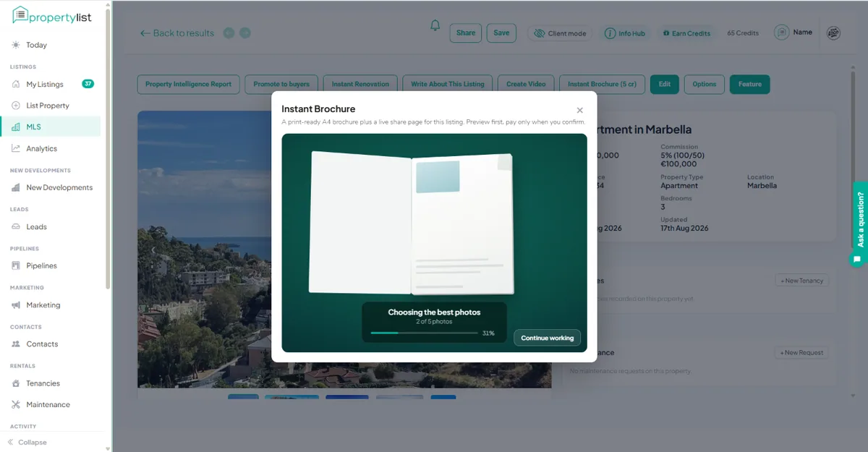Click the Contacts people icon

click(16, 344)
